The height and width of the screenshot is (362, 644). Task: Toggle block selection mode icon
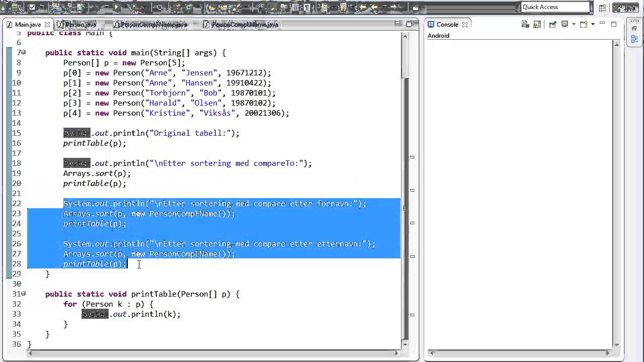click(x=295, y=7)
